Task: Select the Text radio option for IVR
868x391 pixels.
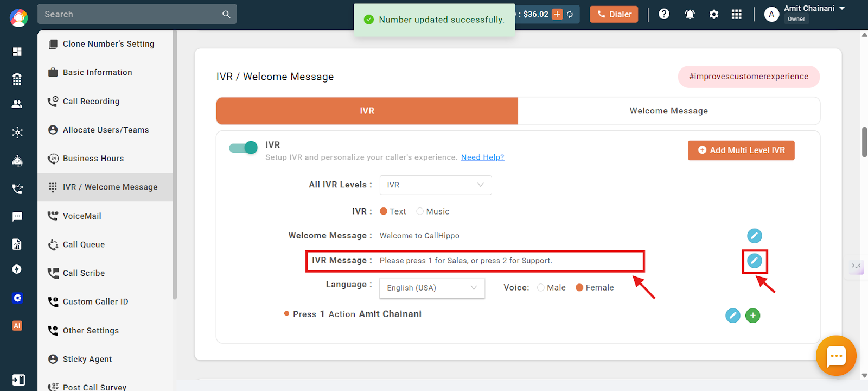Action: click(384, 211)
